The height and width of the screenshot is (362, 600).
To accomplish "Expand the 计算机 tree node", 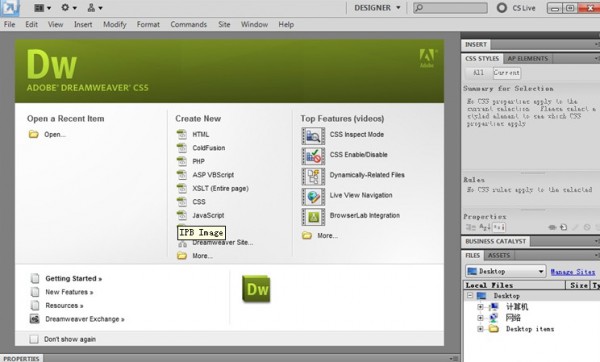I will tap(480, 307).
